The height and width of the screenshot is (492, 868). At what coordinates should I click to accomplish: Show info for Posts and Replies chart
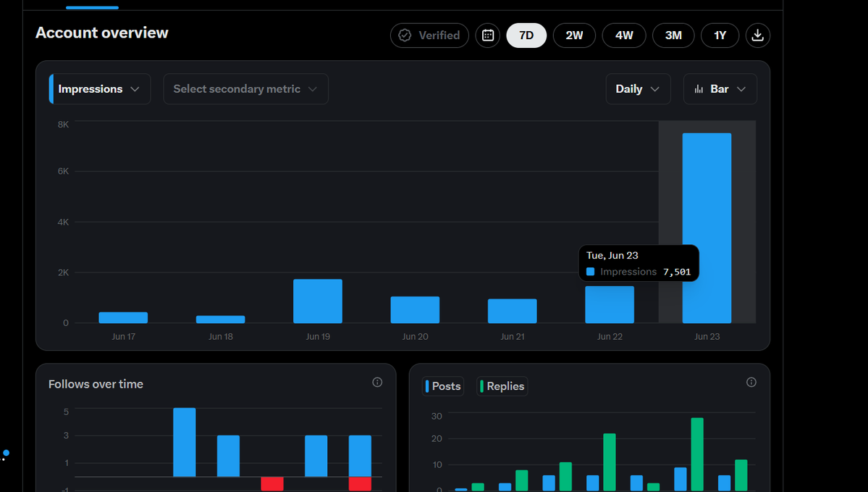(751, 383)
